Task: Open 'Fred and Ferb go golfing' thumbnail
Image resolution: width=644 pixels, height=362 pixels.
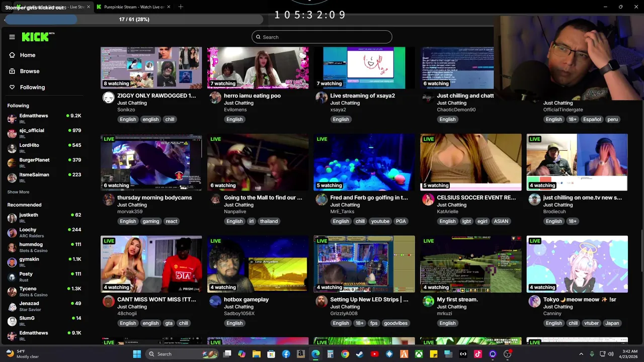Action: (x=364, y=162)
